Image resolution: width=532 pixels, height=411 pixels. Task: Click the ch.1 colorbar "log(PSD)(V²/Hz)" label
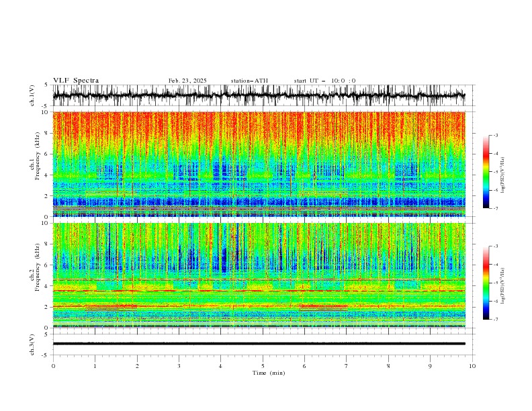click(502, 175)
